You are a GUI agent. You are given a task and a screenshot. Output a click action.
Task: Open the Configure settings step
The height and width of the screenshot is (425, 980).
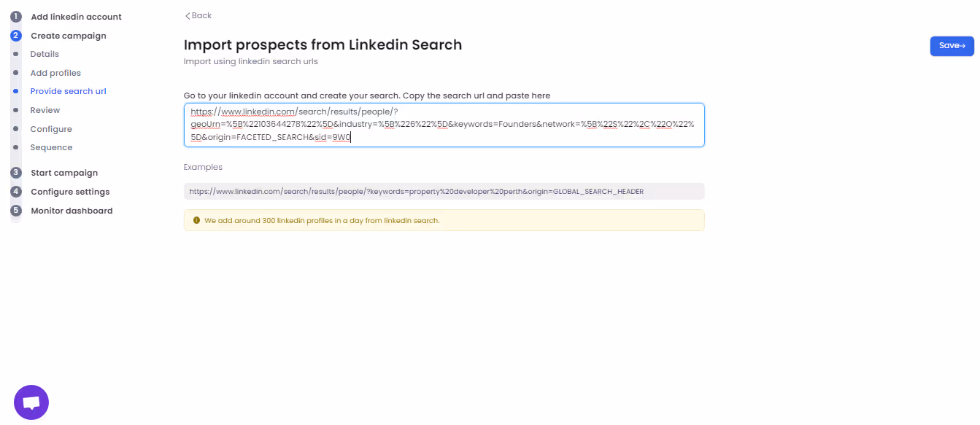click(x=70, y=192)
